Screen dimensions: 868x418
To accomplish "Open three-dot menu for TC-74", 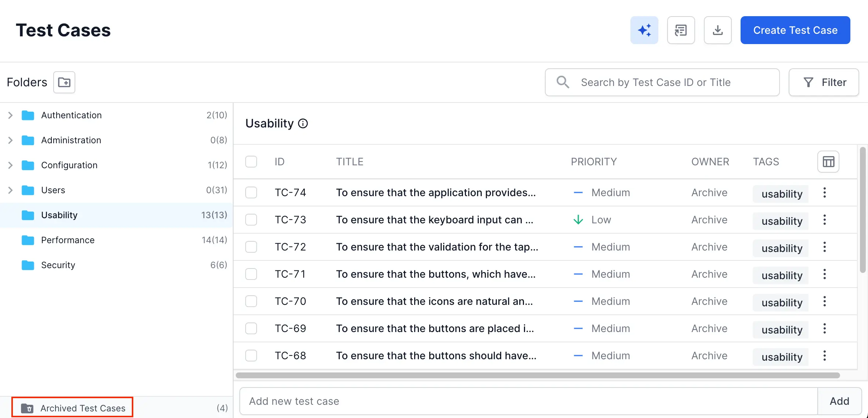I will click(825, 192).
